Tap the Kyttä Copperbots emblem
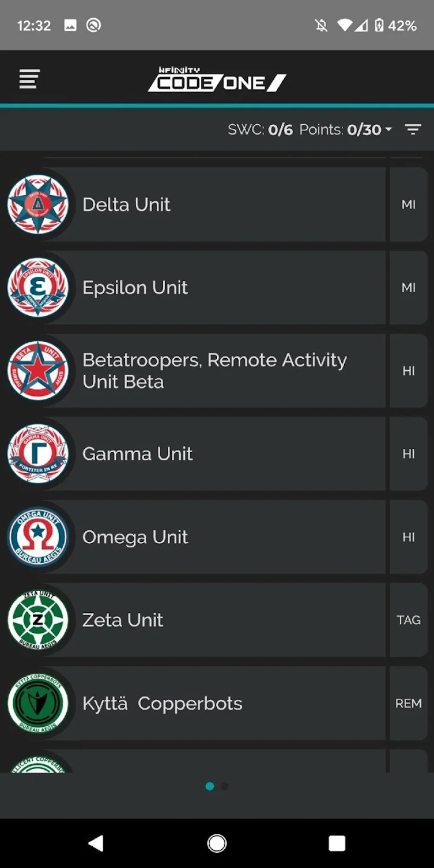Viewport: 434px width, 868px height. click(x=38, y=703)
